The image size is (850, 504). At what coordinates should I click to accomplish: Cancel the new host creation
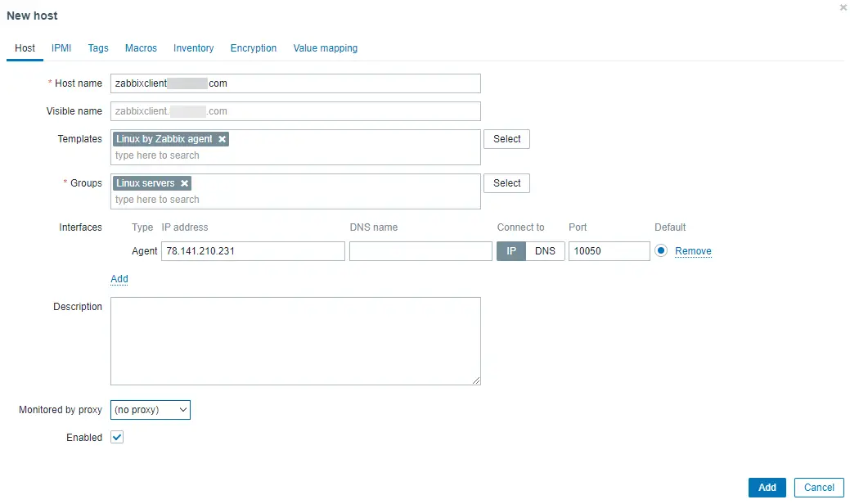818,487
